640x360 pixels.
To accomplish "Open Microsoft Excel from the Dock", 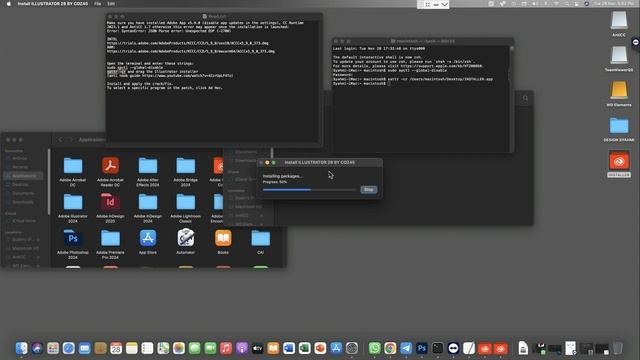I will (304, 348).
